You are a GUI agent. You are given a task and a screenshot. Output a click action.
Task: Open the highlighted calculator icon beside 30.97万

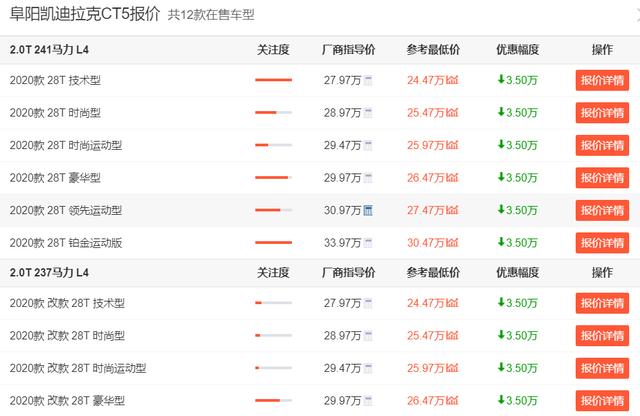(368, 211)
